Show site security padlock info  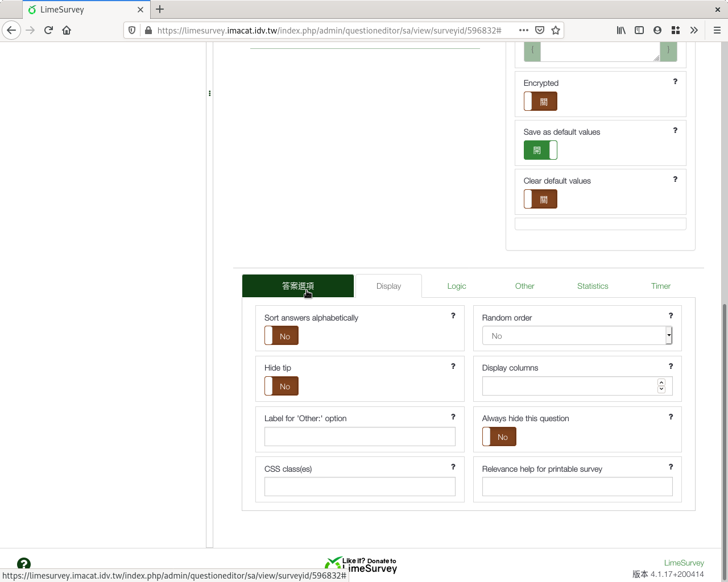148,30
